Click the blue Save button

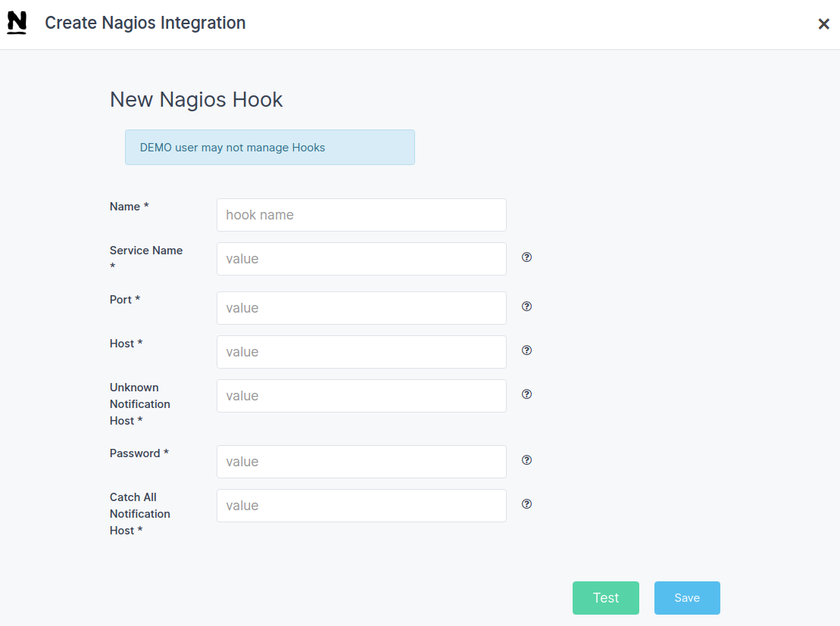click(x=687, y=598)
